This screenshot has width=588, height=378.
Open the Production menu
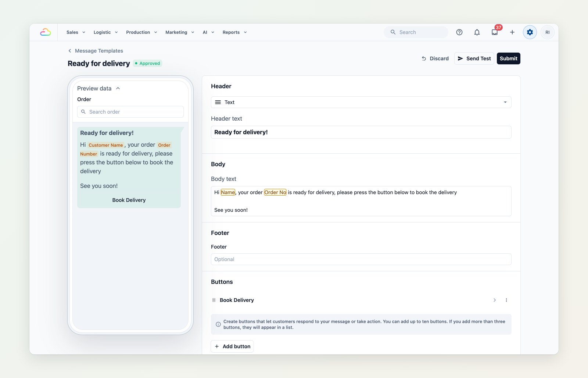click(141, 32)
